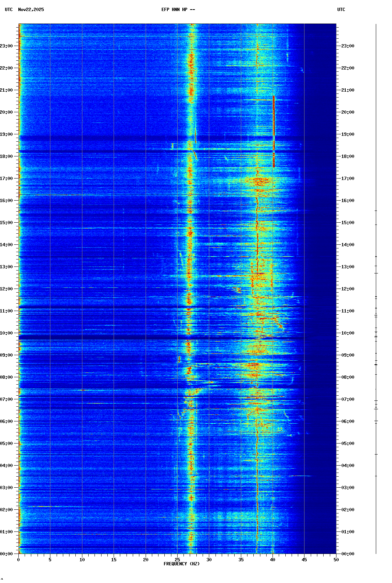Click the 'EFP HNN HP --' station title
Screen dimensions: 392x583
tap(178, 10)
